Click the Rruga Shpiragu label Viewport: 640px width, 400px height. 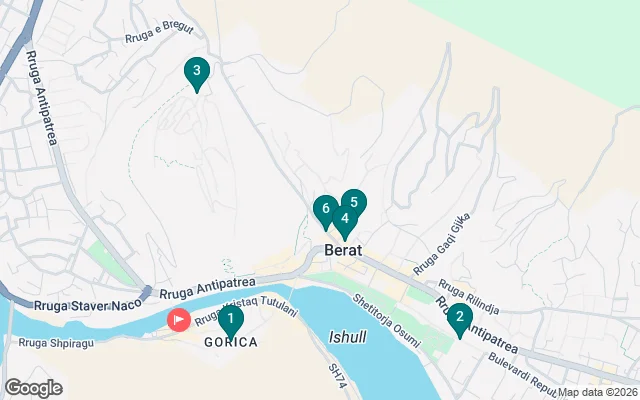[x=56, y=343]
